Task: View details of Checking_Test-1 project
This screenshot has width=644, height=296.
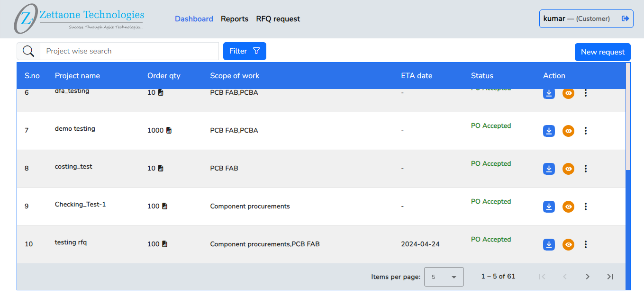Action: (x=568, y=206)
